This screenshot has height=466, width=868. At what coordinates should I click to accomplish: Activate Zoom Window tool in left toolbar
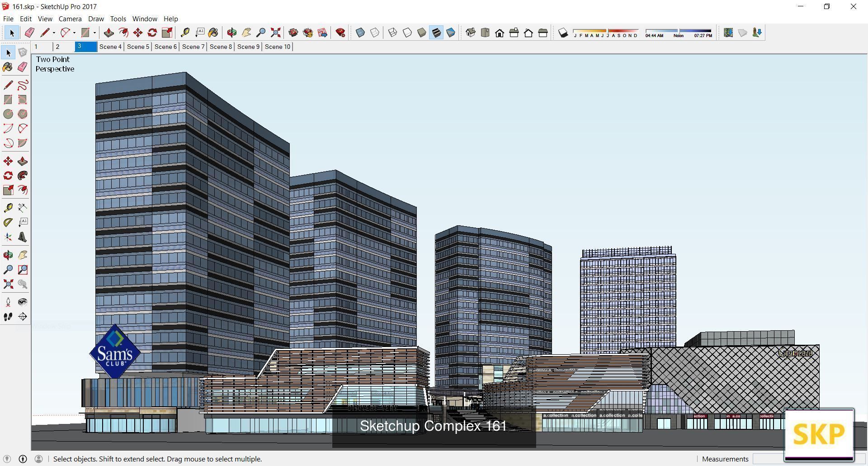coord(23,270)
